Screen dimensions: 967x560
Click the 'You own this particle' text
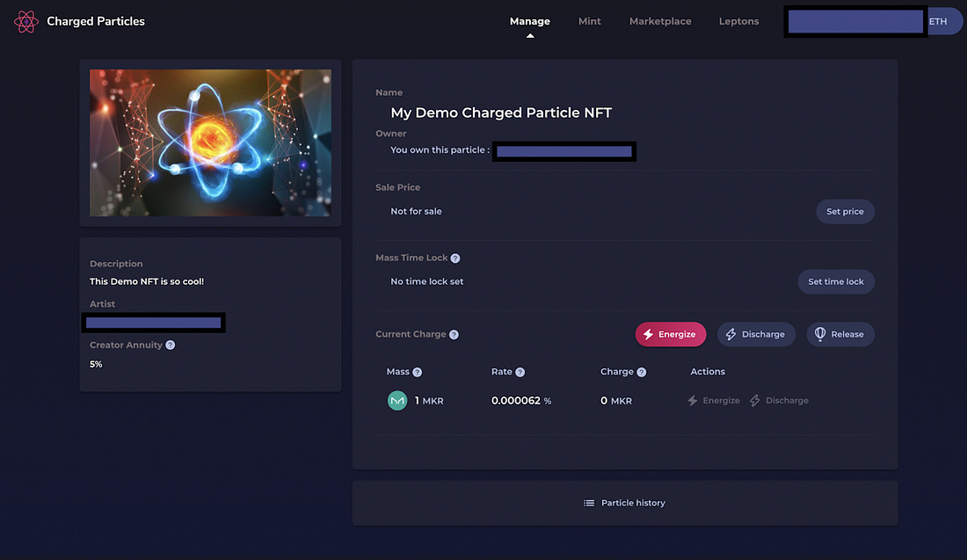[x=440, y=149]
